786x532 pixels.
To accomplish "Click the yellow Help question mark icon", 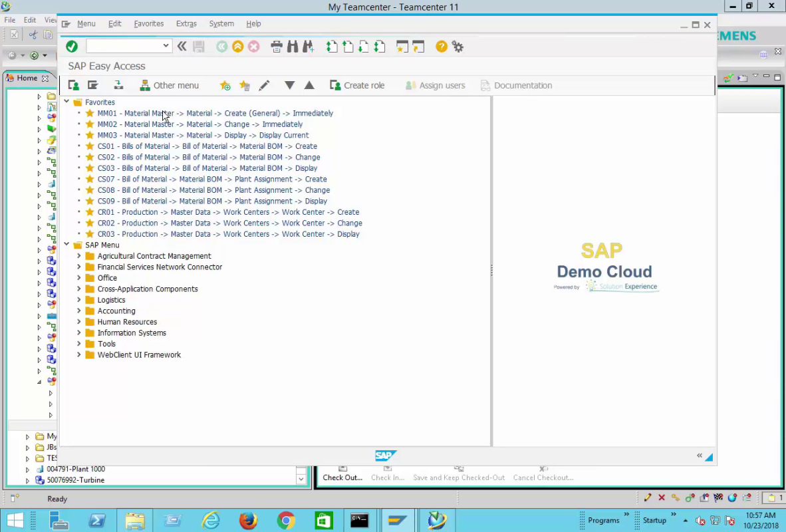I will coord(441,47).
